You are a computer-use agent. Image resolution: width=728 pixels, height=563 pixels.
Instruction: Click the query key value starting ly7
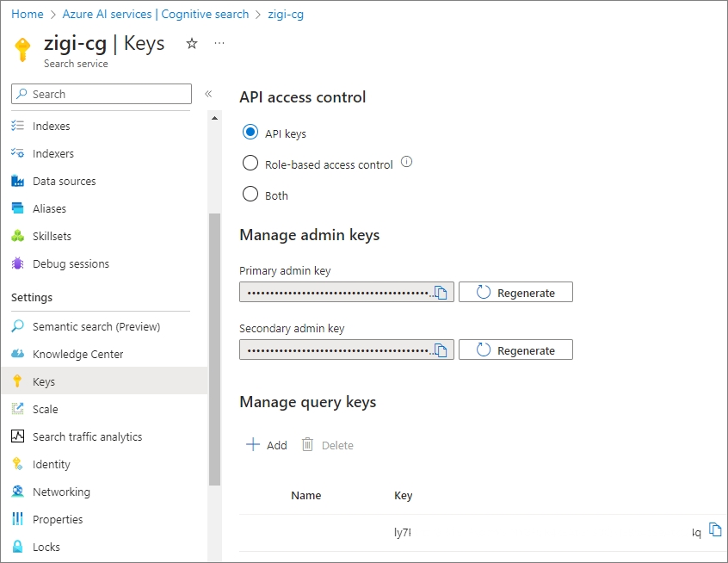coord(402,532)
